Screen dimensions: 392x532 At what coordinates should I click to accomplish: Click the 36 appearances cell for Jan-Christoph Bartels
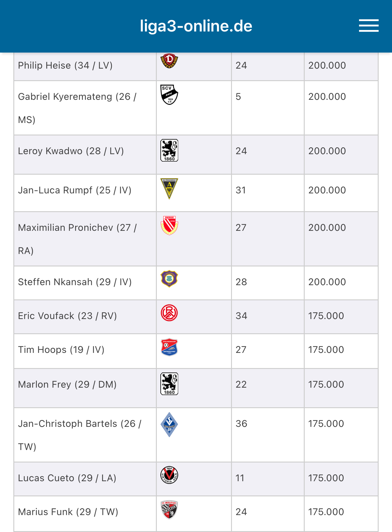[x=268, y=435]
